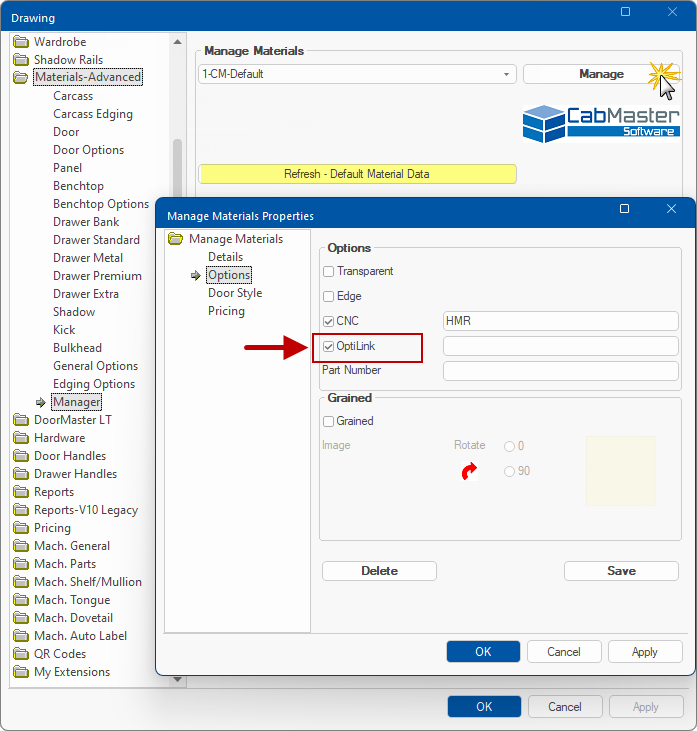
Task: Select Door Style in Manage Materials tree
Action: 235,293
